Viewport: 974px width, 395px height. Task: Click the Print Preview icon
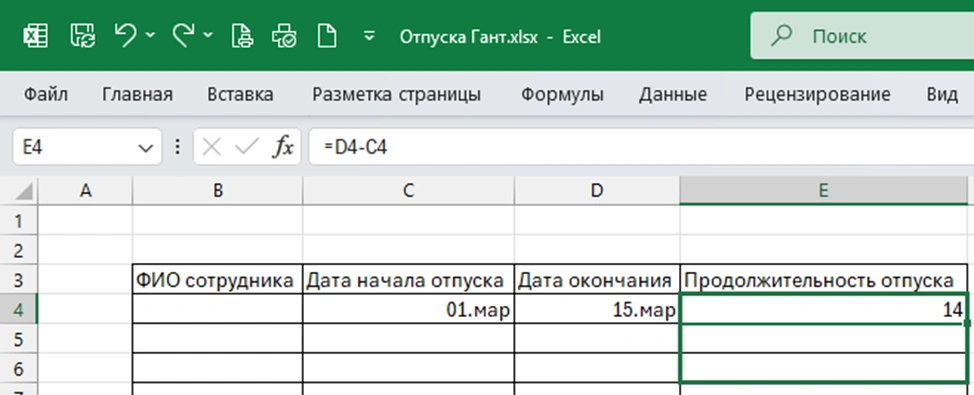click(242, 36)
